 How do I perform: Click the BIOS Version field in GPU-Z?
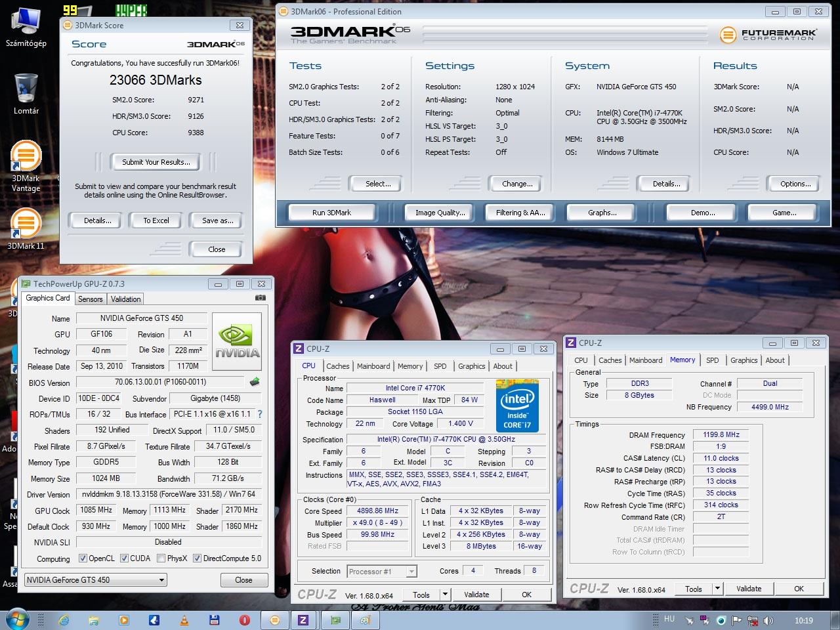click(160, 382)
